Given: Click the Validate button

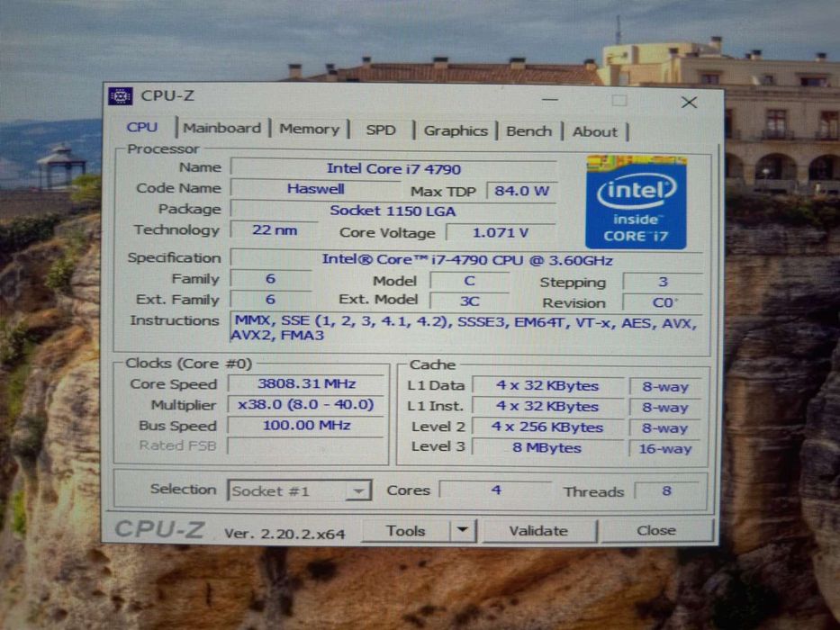Looking at the screenshot, I should pos(539,531).
